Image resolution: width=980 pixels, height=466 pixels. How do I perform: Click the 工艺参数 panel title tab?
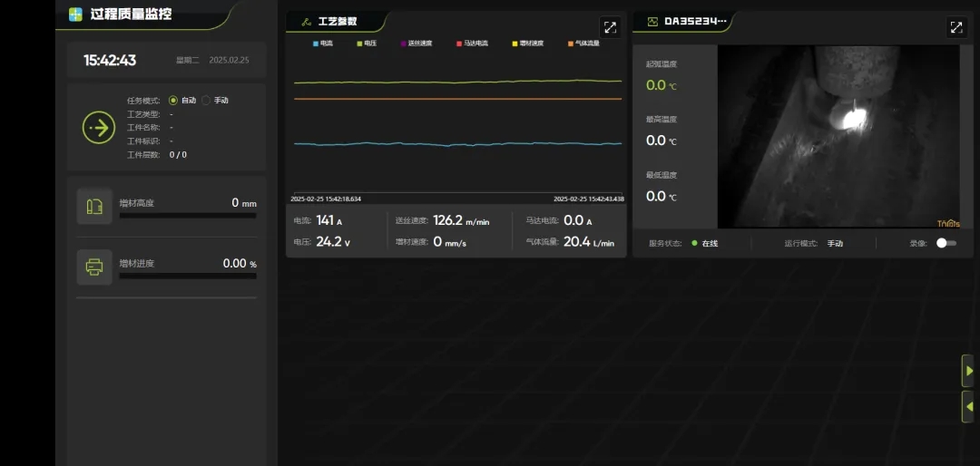click(337, 22)
